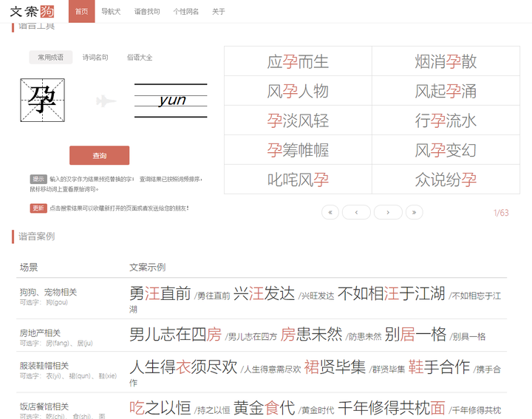Open the 关于 menu item
The width and height of the screenshot is (532, 419).
(219, 12)
